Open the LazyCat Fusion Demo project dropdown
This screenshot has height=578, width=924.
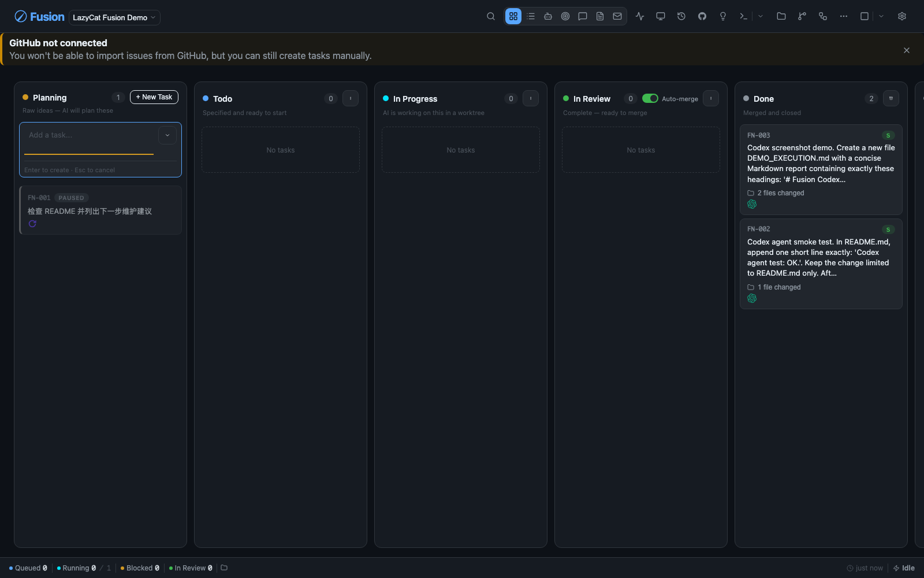(114, 17)
